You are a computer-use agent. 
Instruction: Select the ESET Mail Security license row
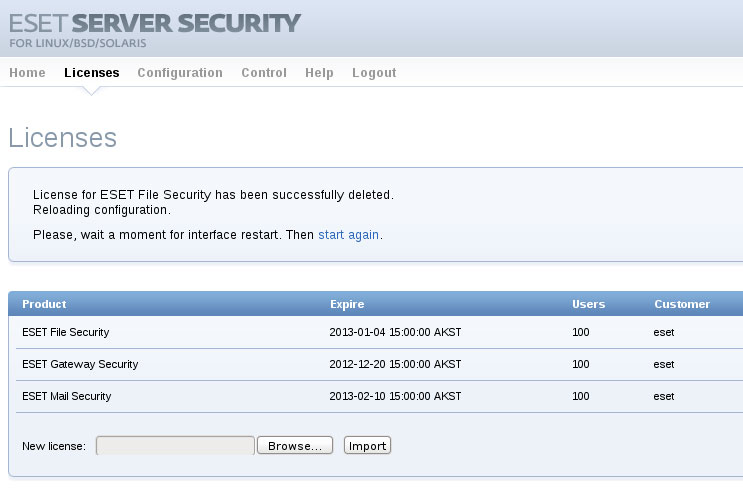coord(67,396)
